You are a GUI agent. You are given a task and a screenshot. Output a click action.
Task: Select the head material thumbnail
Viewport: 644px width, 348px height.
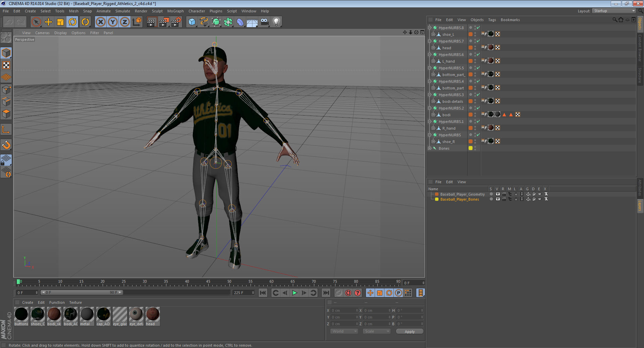153,316
